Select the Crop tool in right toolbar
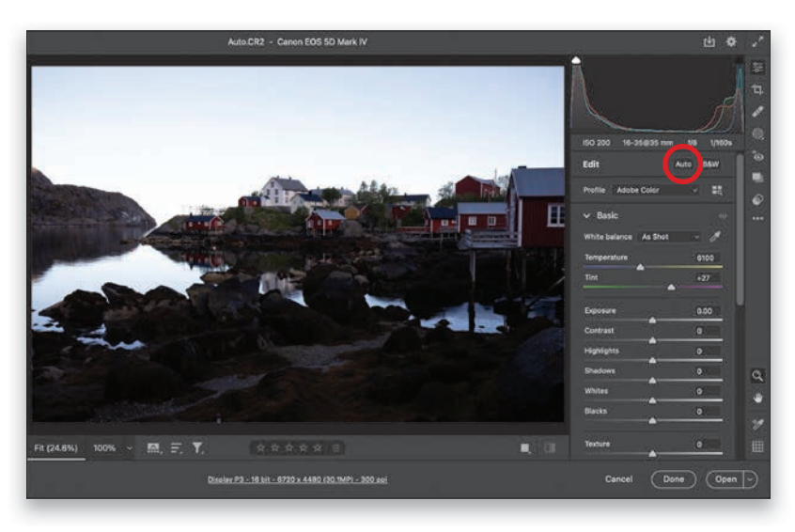 pos(757,89)
